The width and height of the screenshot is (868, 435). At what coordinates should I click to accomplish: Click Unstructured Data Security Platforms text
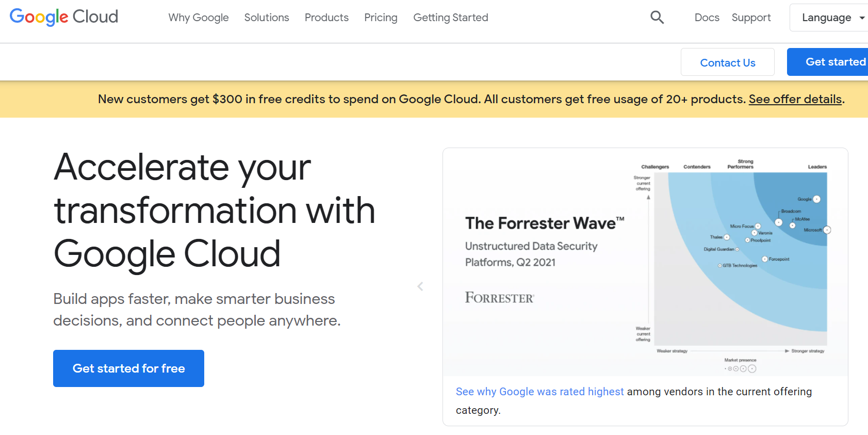(531, 254)
